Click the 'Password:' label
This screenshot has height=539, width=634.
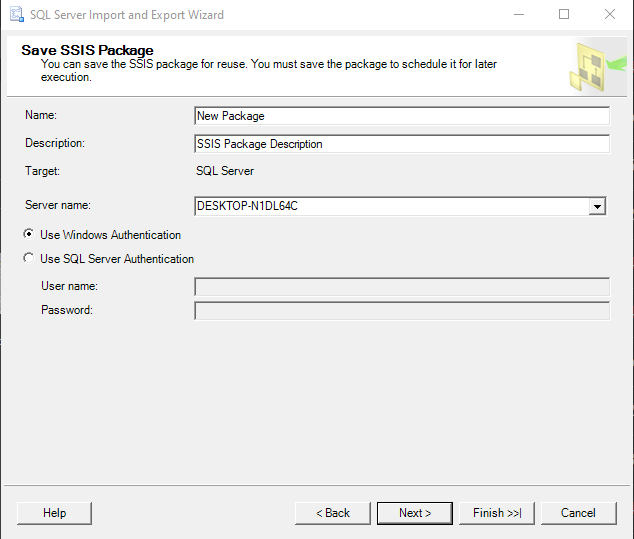point(67,310)
